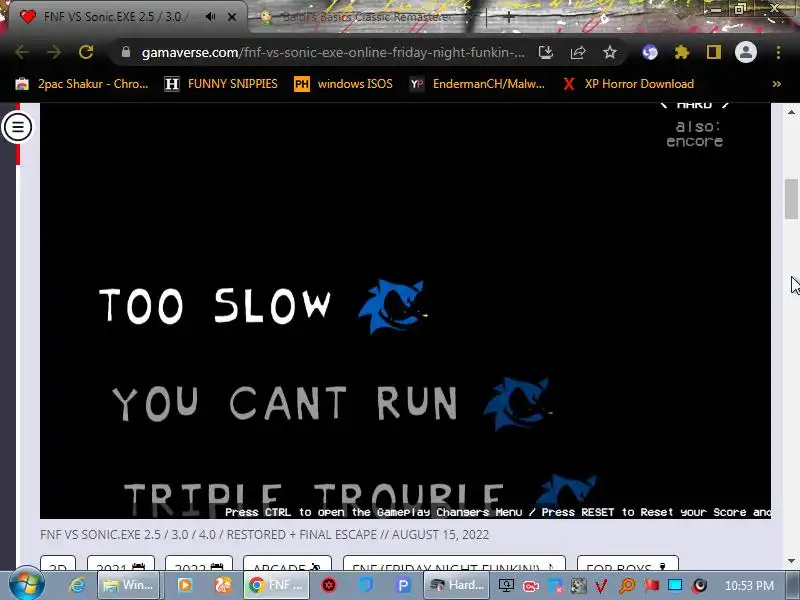Open the 2pac Shakur bookmark

click(82, 84)
